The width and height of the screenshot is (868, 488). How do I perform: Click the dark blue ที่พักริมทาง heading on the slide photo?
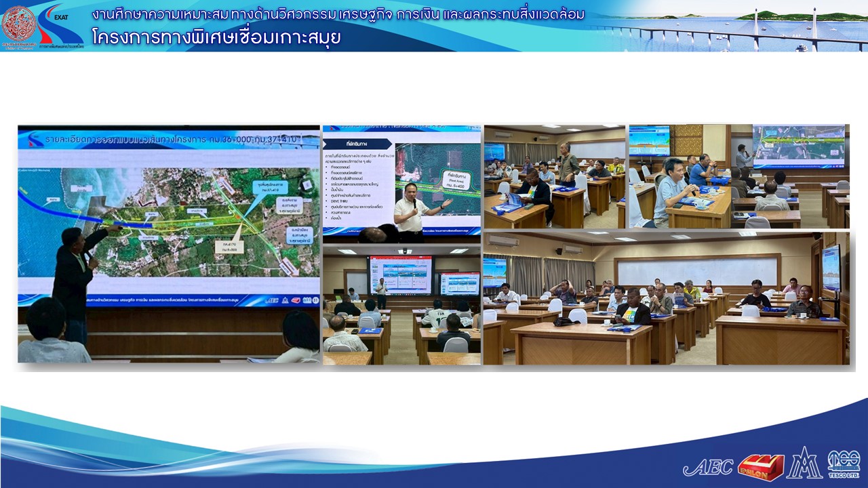(x=357, y=143)
